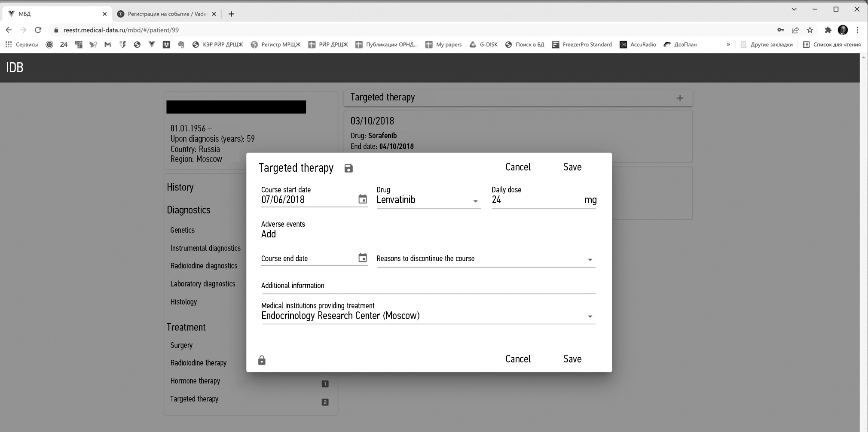868x432 pixels.
Task: Expand Reasons to discontinue the course dropdown
Action: coord(590,259)
